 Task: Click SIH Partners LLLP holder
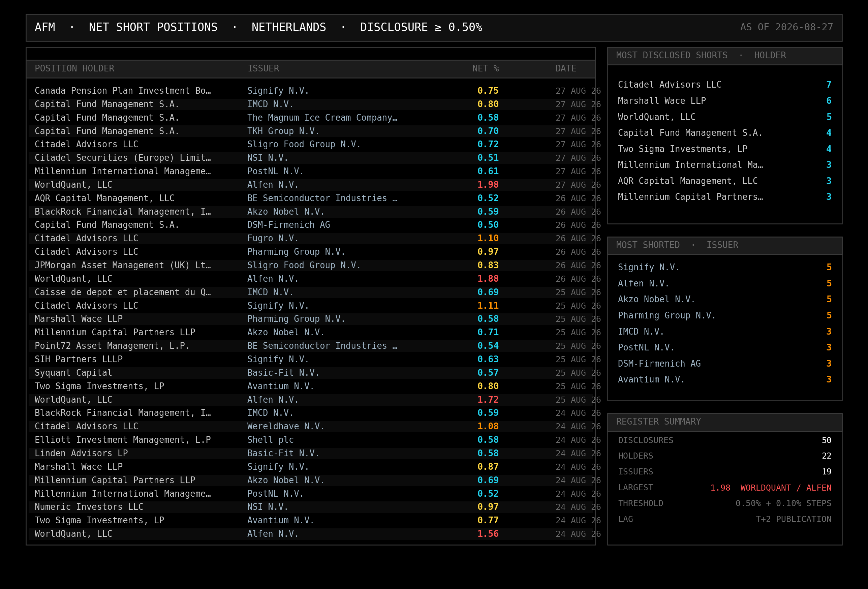79,359
